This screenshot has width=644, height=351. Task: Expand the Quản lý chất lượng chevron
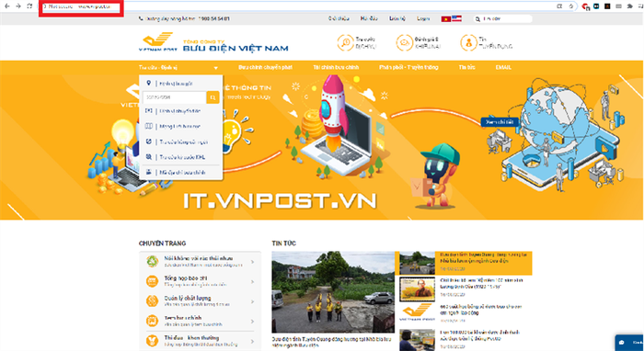click(252, 301)
